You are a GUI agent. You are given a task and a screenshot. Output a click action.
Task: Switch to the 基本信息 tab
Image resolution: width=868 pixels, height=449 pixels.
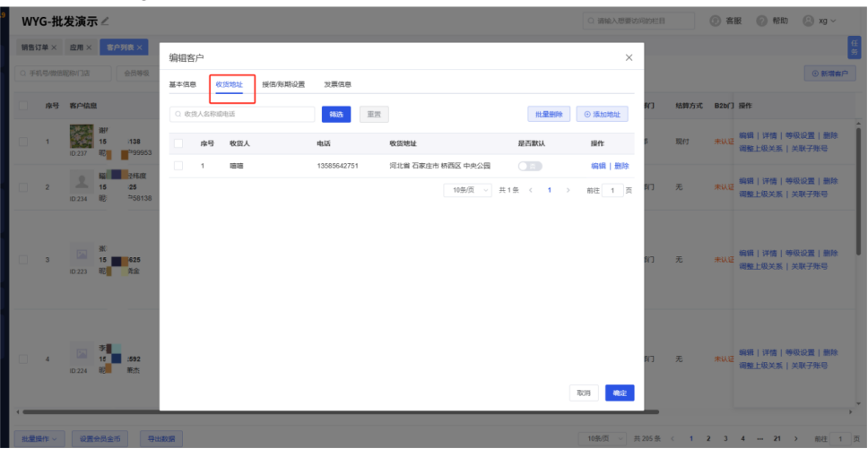click(183, 84)
